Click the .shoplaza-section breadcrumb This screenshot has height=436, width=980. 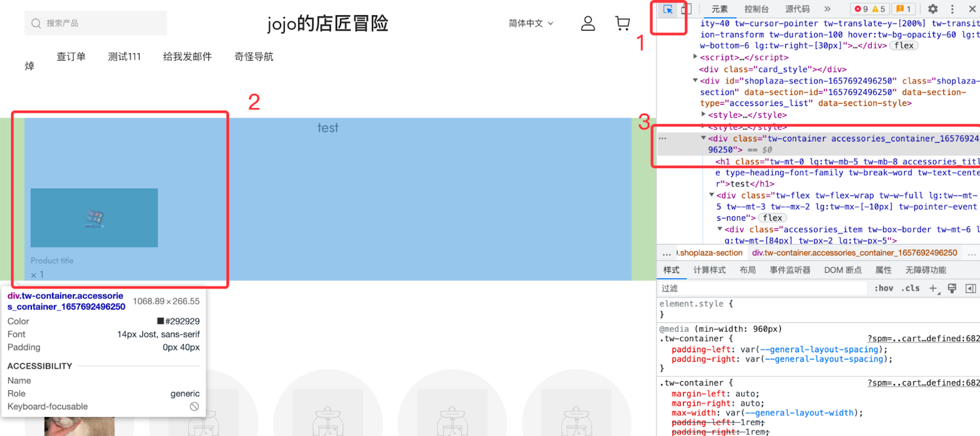point(710,253)
